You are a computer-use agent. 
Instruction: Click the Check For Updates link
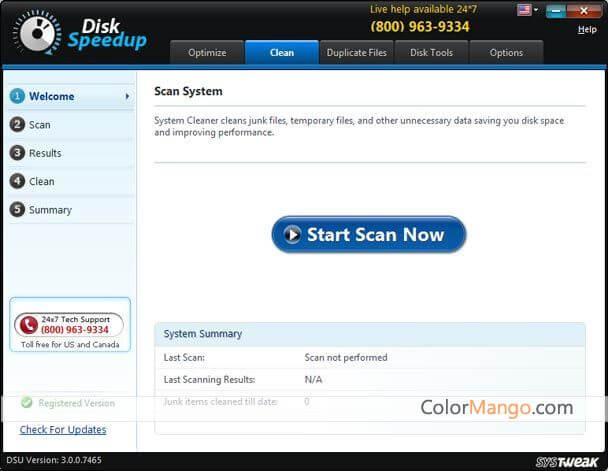click(x=63, y=430)
